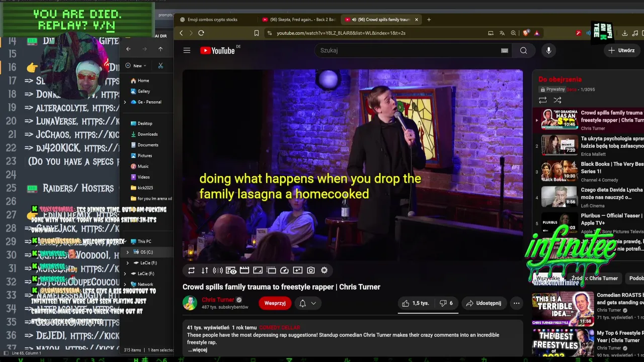Take a screenshot with the camera icon below the video
Screen dimensions: 644x362
pos(311,270)
